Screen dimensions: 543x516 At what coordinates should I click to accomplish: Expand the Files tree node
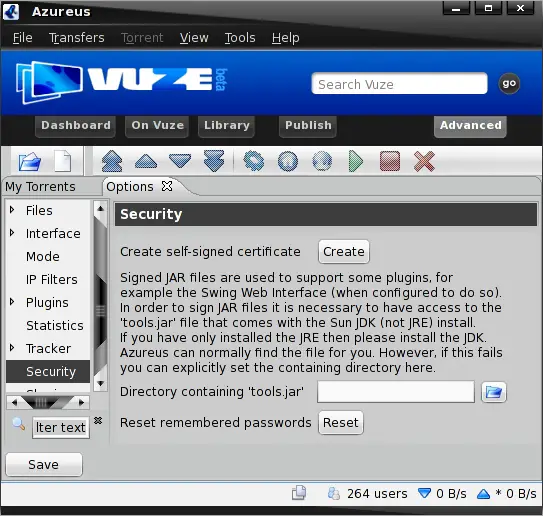click(x=12, y=210)
